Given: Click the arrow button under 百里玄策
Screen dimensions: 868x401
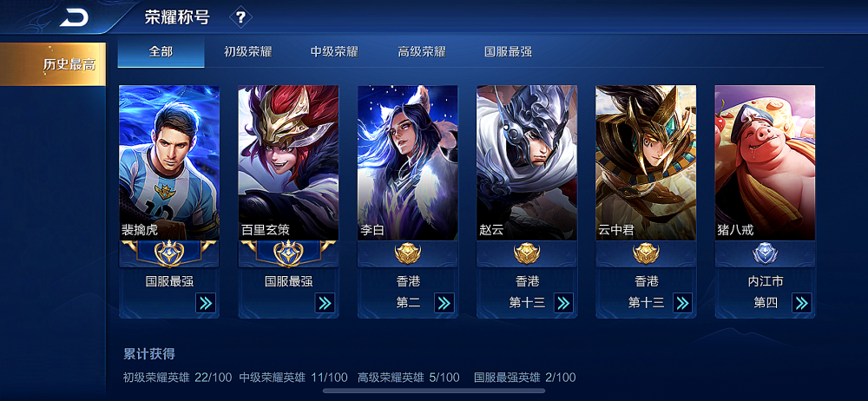Looking at the screenshot, I should [x=325, y=303].
